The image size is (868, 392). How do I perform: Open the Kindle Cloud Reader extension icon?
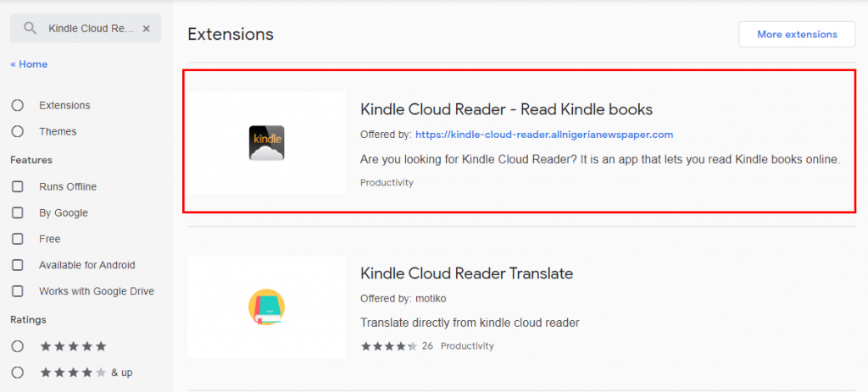pyautogui.click(x=266, y=143)
